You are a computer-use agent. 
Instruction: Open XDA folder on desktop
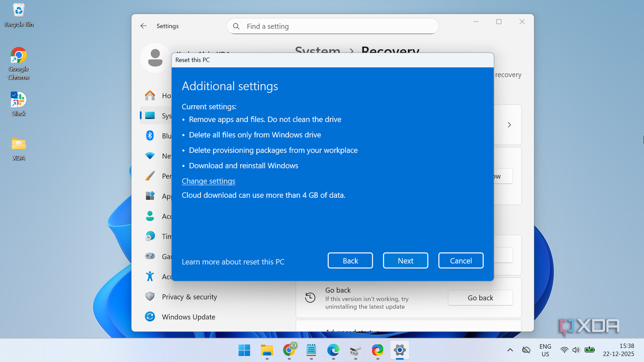coord(19,149)
